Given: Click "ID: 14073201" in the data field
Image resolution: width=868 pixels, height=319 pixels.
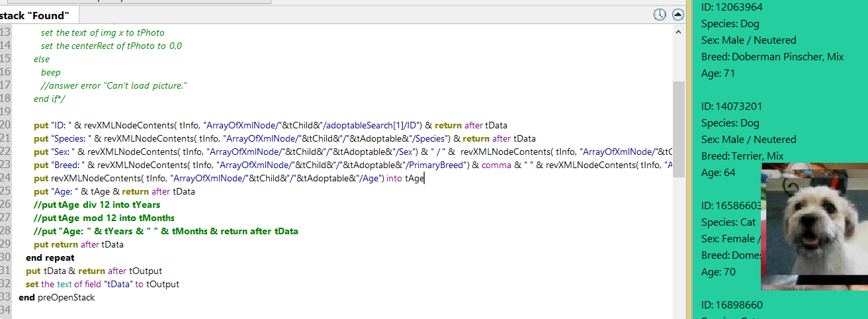Looking at the screenshot, I should coord(732,107).
